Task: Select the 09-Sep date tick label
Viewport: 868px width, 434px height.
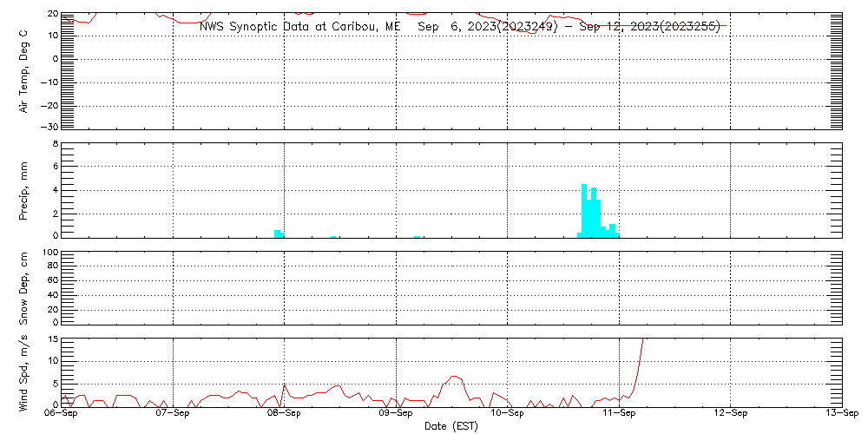Action: (x=396, y=415)
